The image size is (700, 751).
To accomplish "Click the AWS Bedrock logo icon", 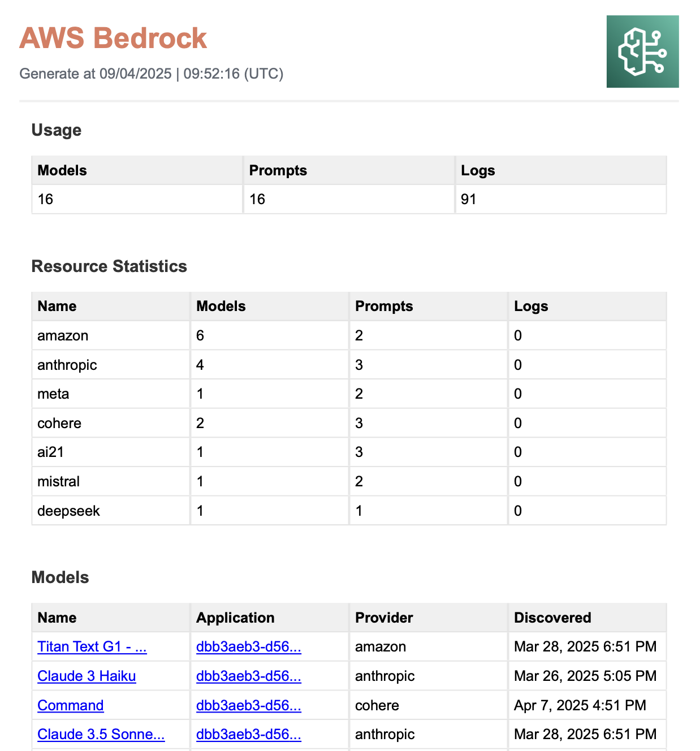I will [642, 51].
